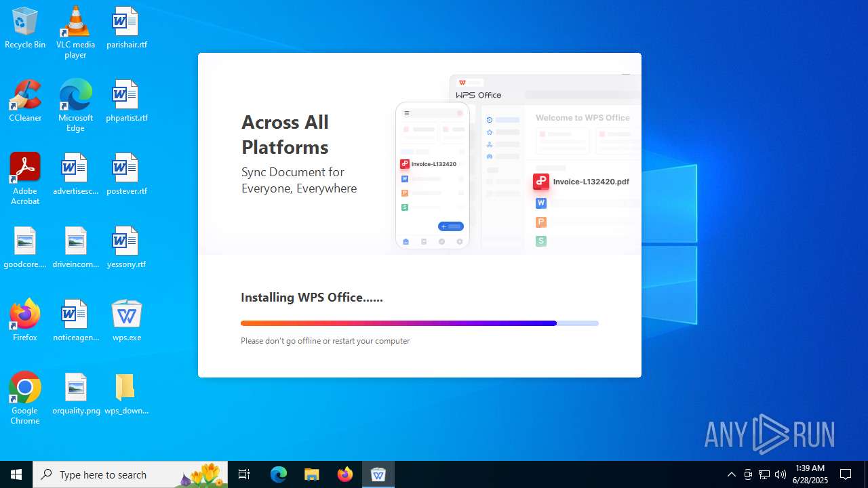This screenshot has height=488, width=868.
Task: Select Microsoft Edge desktop shortcut
Action: [x=75, y=106]
